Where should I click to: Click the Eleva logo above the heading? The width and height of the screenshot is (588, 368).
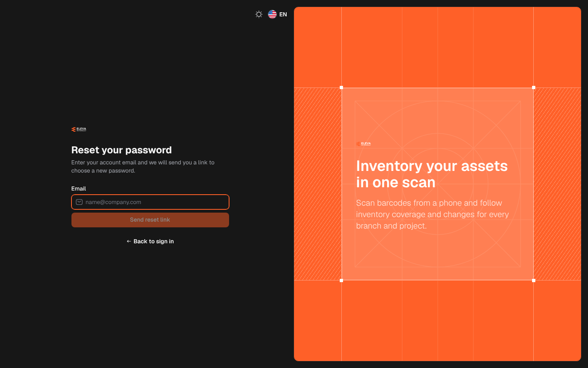click(79, 129)
